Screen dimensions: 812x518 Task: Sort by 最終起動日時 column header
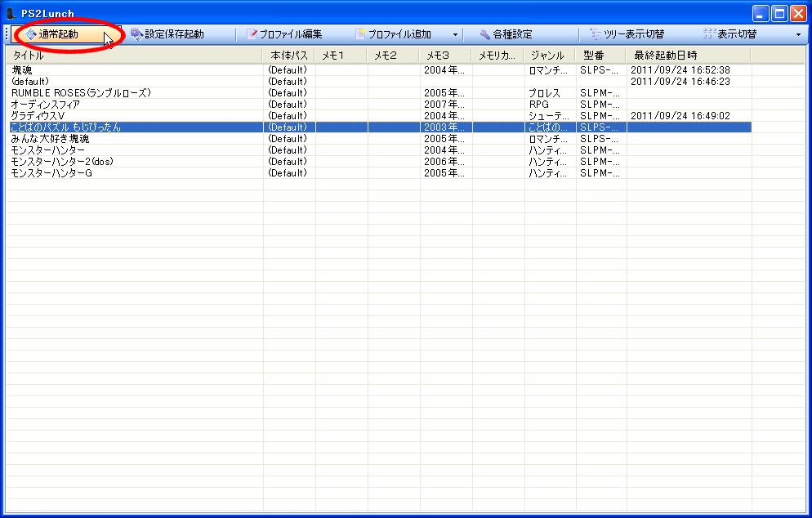(x=689, y=56)
